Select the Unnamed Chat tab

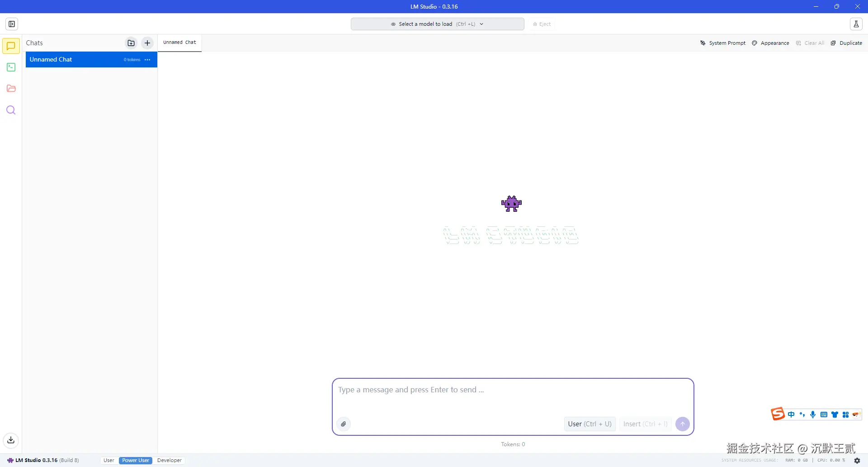click(179, 43)
